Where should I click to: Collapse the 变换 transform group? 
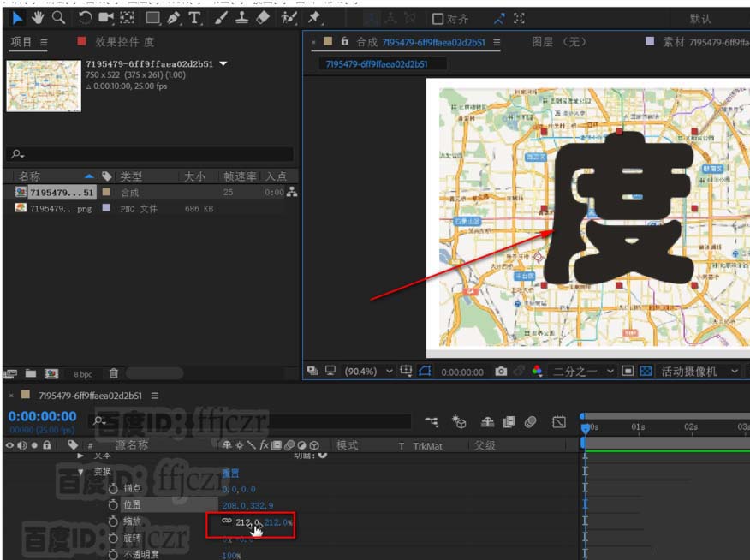coord(81,472)
